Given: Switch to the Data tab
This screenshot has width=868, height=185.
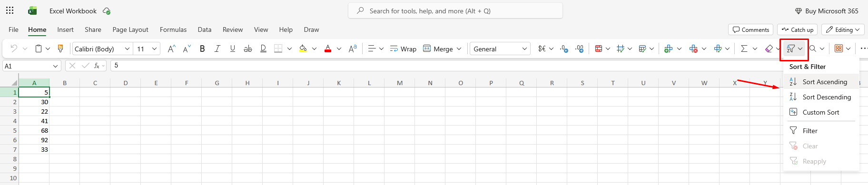Looking at the screenshot, I should tap(205, 29).
